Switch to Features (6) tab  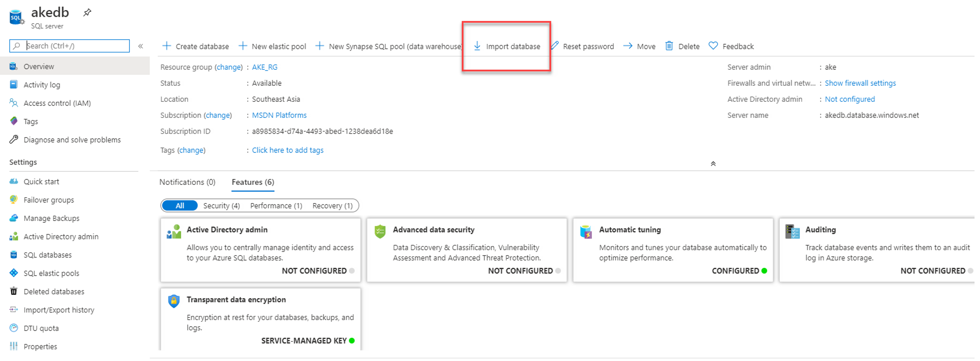pos(253,182)
